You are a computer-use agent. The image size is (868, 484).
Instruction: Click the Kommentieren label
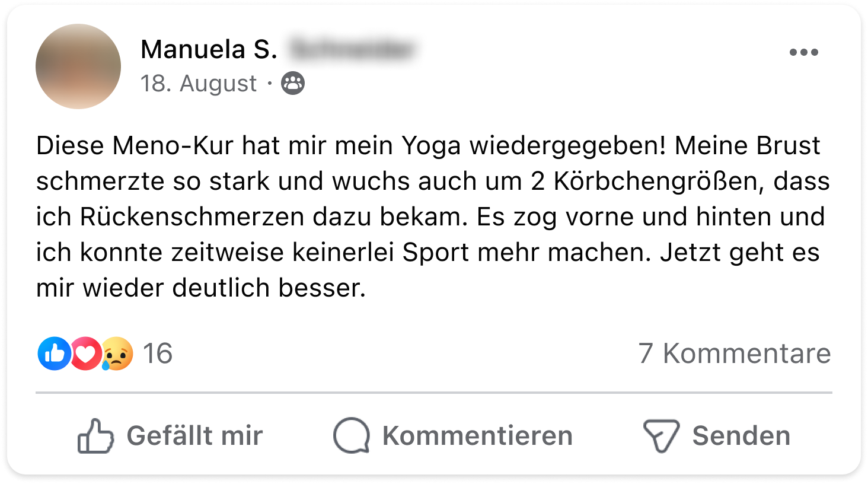coord(477,436)
